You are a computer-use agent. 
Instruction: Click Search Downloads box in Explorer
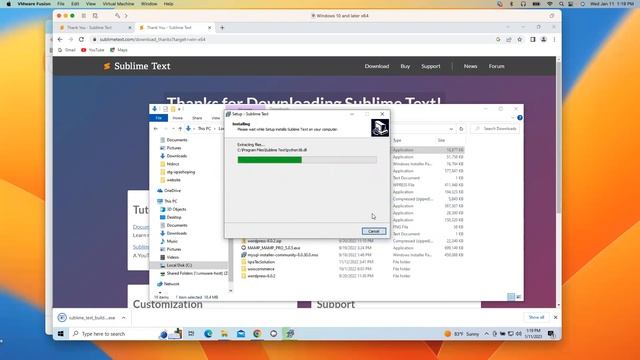click(496, 129)
